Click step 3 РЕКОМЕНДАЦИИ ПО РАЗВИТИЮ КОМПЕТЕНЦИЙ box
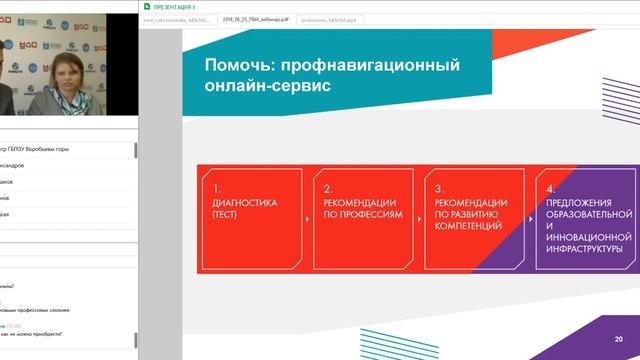Image resolution: width=640 pixels, height=360 pixels. click(474, 219)
